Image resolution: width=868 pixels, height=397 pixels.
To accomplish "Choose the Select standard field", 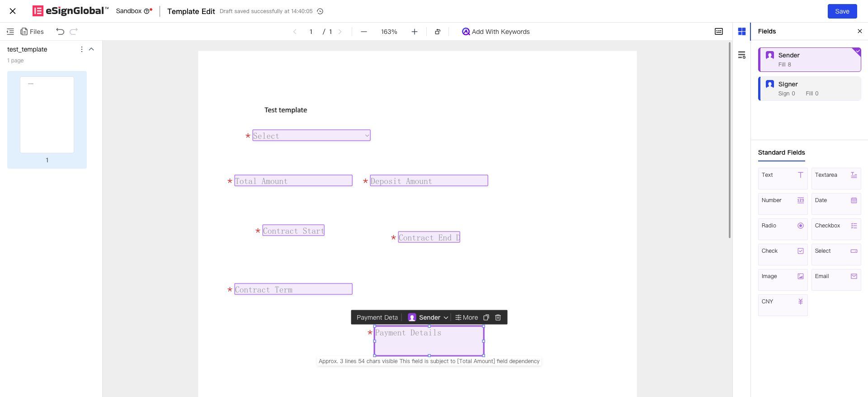I will pyautogui.click(x=836, y=255).
